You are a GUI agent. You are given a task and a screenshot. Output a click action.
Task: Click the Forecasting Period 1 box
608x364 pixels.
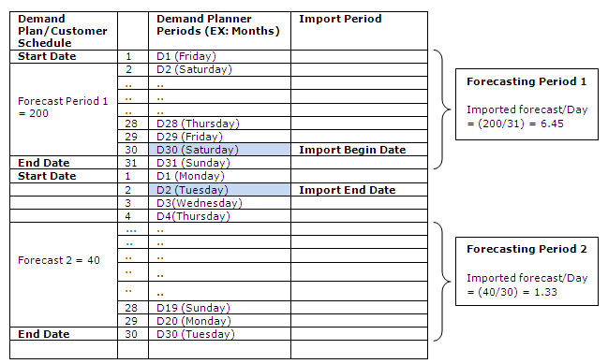point(526,104)
